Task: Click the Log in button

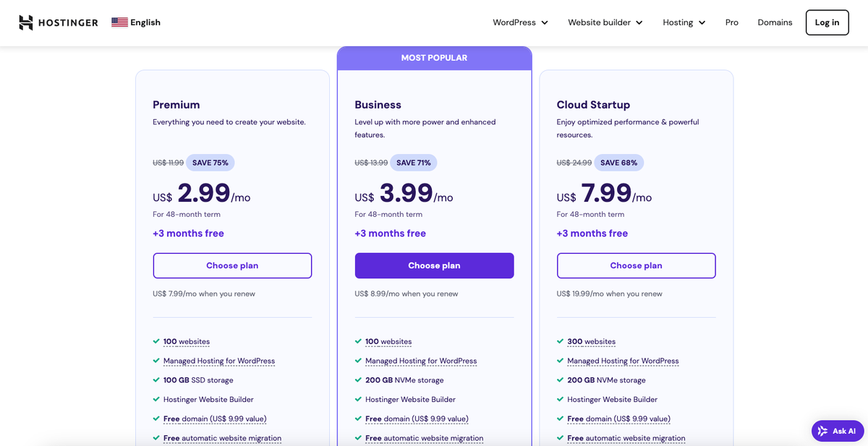Action: click(827, 22)
